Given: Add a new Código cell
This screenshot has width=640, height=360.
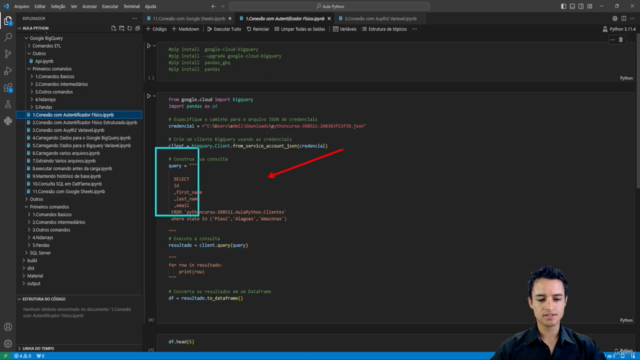Looking at the screenshot, I should pyautogui.click(x=156, y=29).
